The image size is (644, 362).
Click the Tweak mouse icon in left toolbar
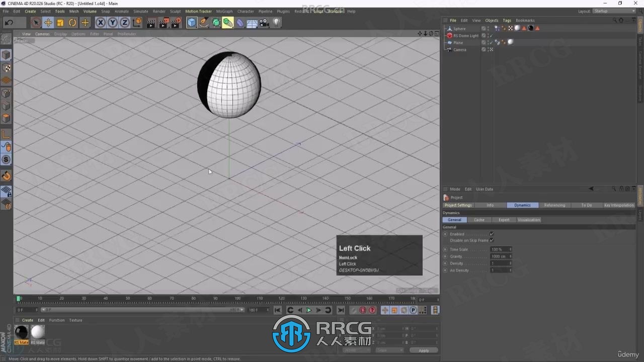tap(7, 147)
